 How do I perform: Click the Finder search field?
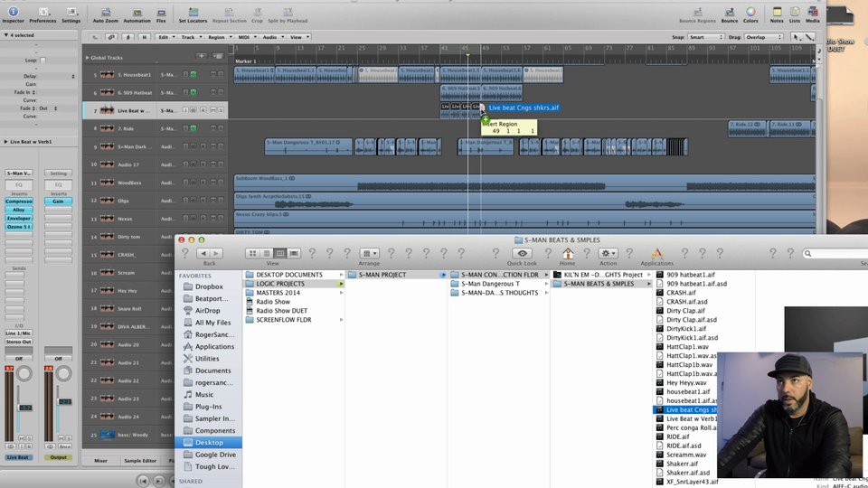835,253
